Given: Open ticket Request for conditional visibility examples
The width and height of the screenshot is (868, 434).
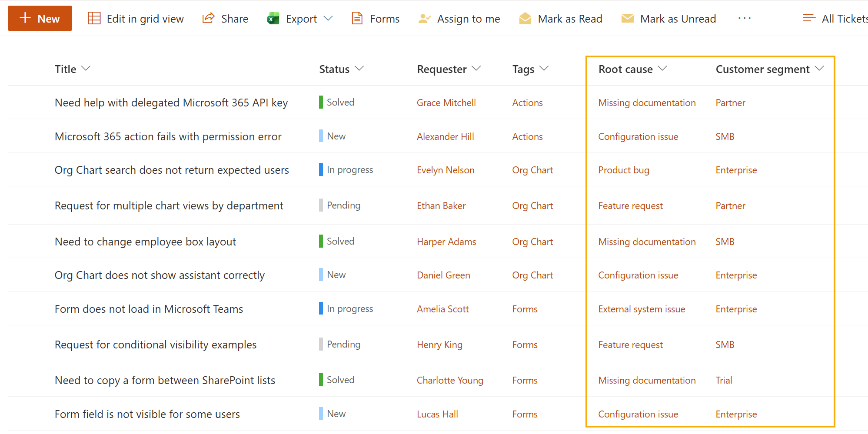Looking at the screenshot, I should (156, 345).
